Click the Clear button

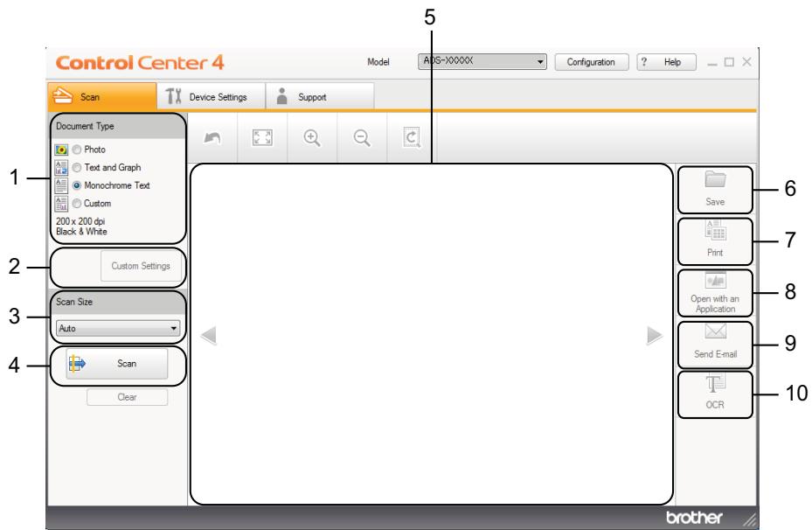(x=128, y=397)
